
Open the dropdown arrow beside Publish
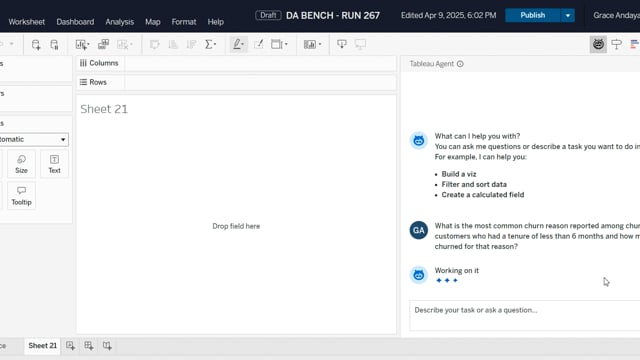point(567,16)
